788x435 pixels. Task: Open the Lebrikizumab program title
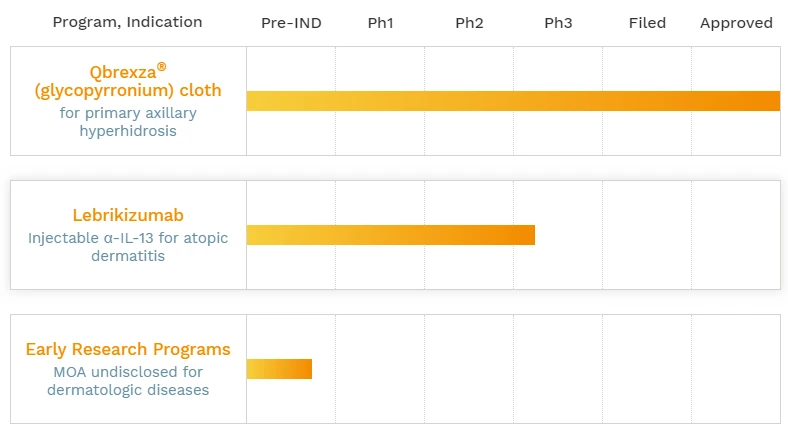coord(128,215)
